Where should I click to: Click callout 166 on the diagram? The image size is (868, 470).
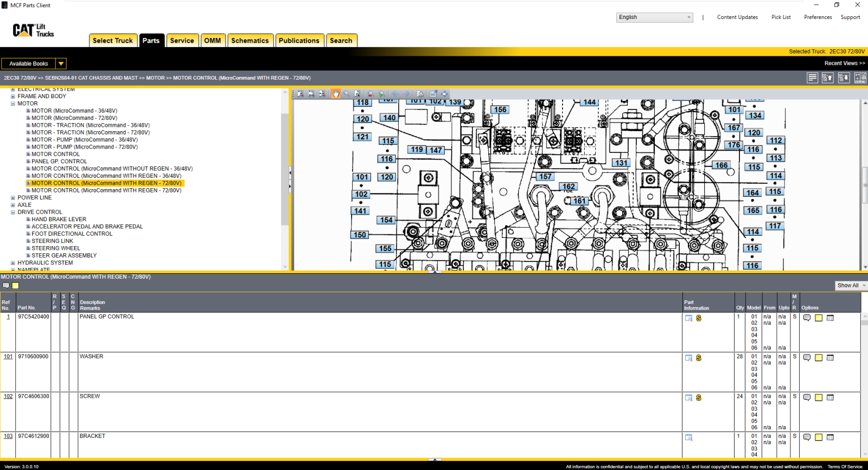[x=722, y=165]
